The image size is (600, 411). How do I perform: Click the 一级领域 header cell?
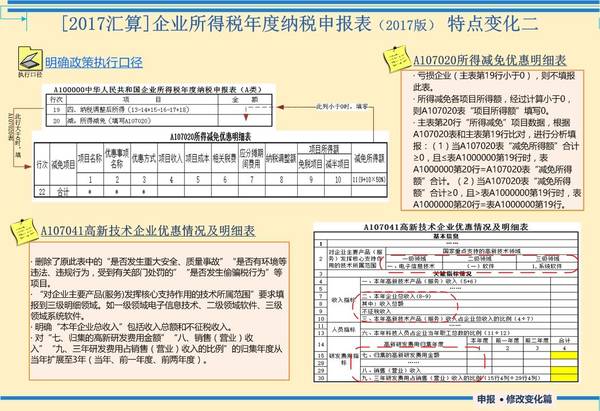point(414,258)
